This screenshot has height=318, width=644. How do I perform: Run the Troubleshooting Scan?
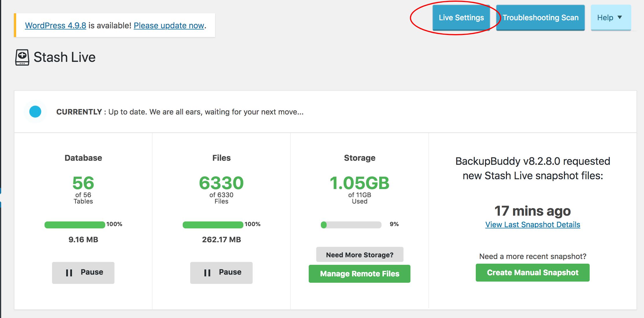click(540, 18)
